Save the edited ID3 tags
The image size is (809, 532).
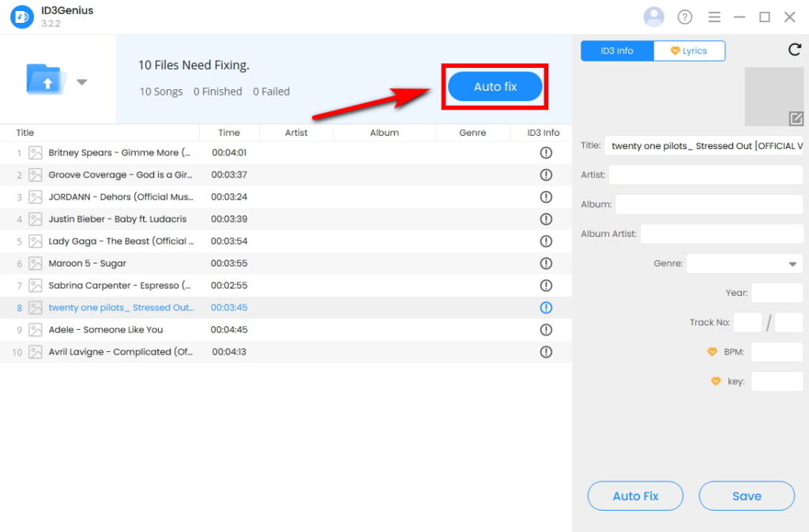(x=746, y=496)
